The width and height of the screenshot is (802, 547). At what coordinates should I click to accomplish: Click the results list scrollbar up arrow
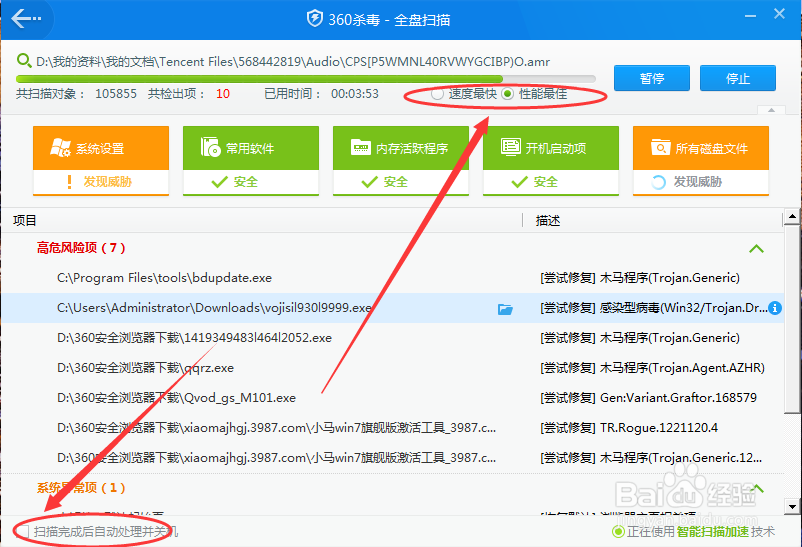tap(792, 216)
